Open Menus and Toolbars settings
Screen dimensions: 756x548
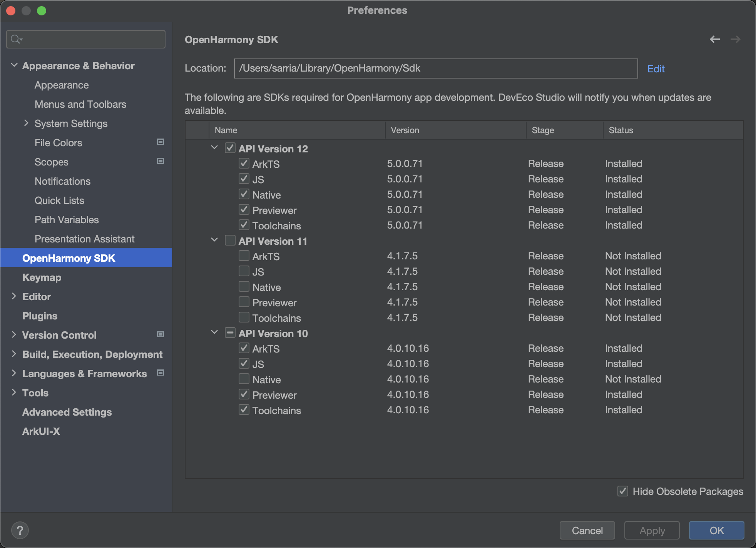(x=80, y=104)
